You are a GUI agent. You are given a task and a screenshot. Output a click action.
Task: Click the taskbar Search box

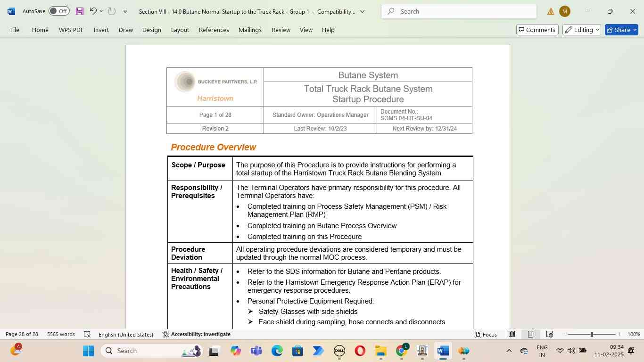click(x=152, y=351)
